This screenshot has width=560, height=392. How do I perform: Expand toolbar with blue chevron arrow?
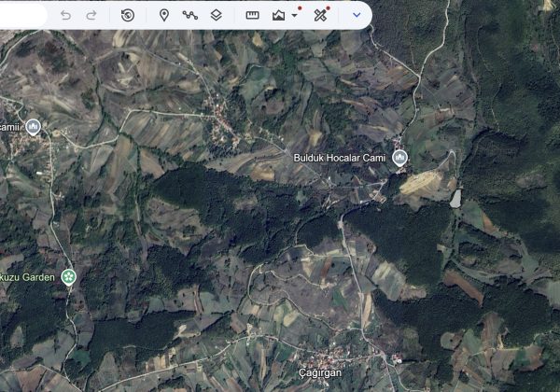357,15
